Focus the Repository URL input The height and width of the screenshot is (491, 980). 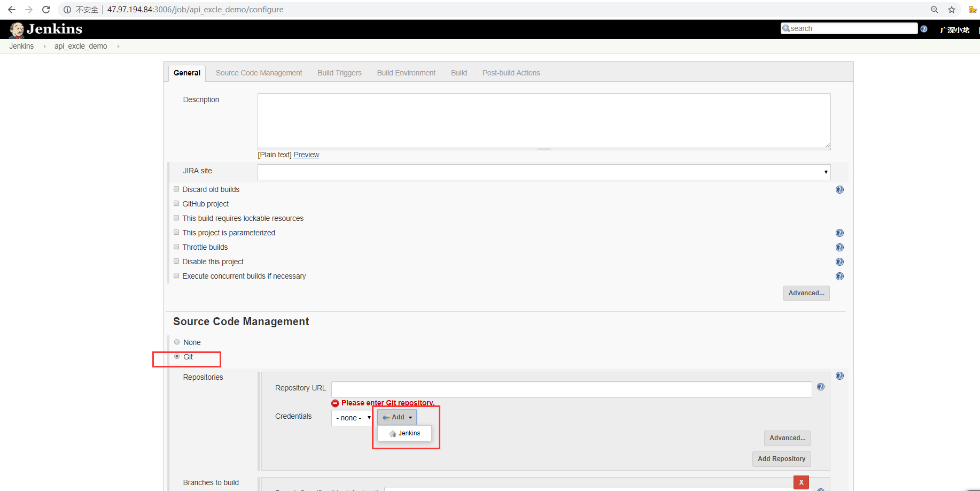572,389
